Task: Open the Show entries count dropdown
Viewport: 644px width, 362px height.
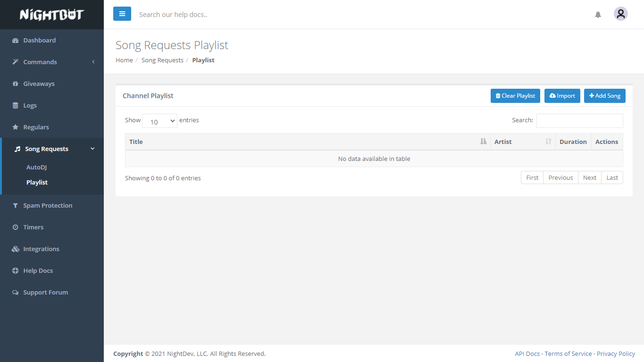Action: point(159,121)
